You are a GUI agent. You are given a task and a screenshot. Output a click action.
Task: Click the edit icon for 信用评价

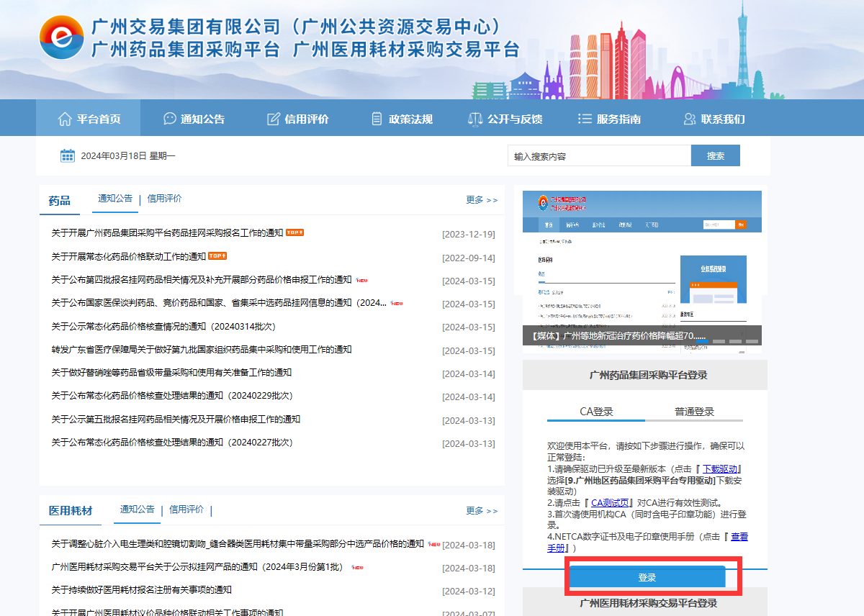(x=274, y=119)
